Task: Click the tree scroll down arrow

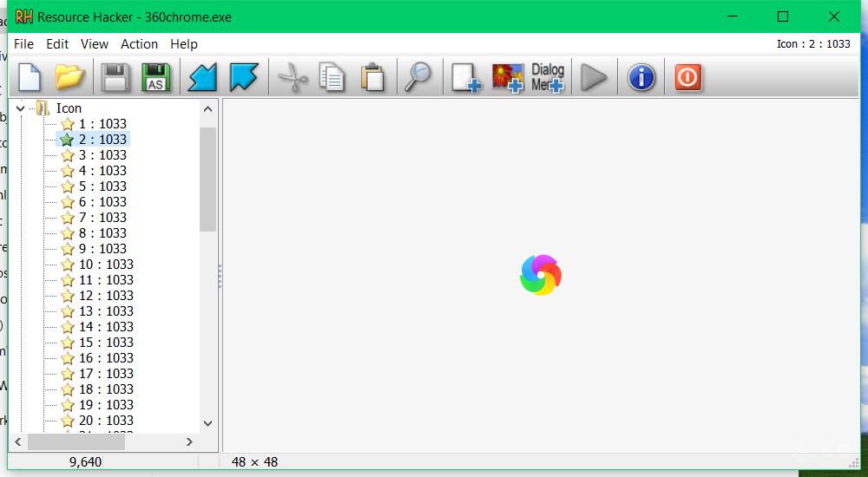Action: tap(208, 424)
